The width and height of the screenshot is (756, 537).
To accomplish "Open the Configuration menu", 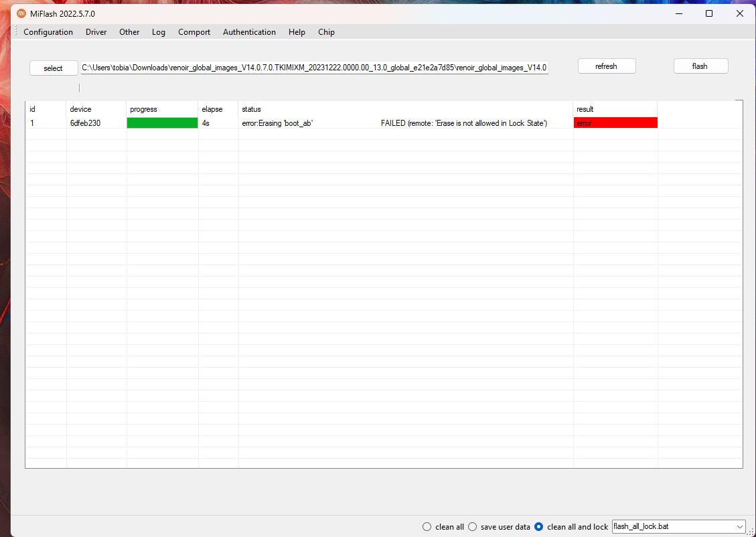I will (x=48, y=32).
